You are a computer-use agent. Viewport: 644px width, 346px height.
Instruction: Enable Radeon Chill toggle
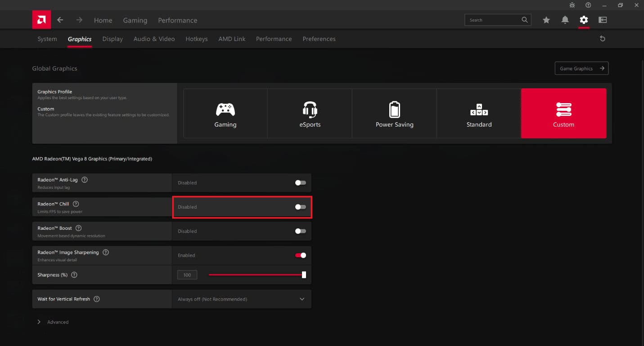point(300,207)
